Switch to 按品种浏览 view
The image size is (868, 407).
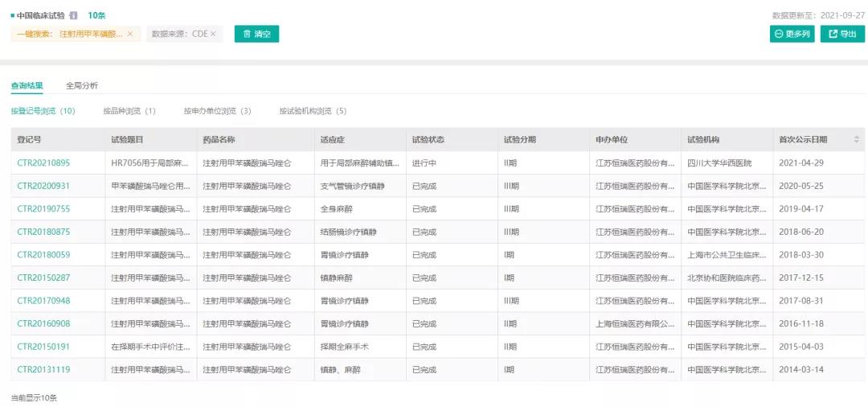coord(129,111)
